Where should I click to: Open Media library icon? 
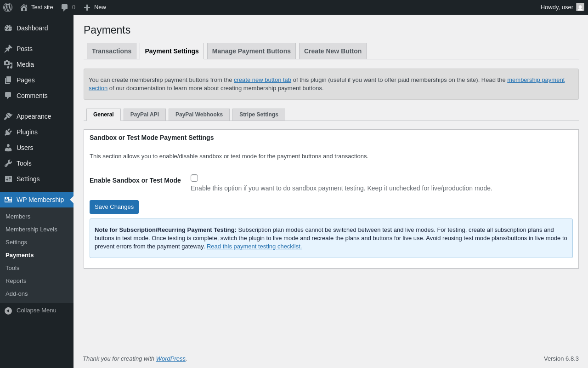8,64
